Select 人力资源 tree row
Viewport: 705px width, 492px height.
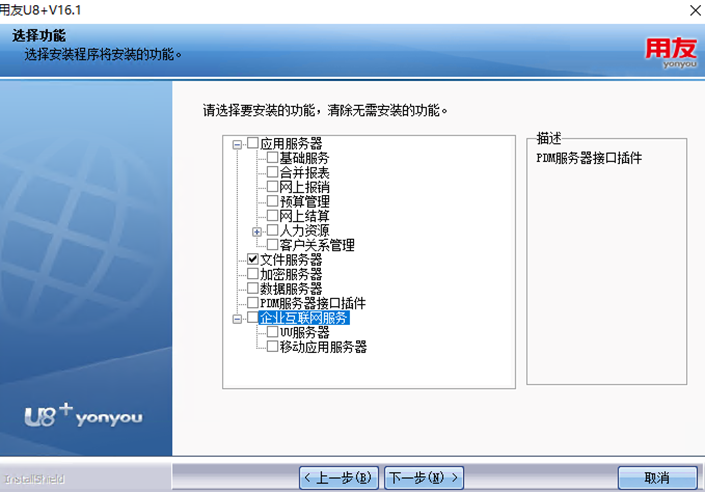[x=304, y=230]
